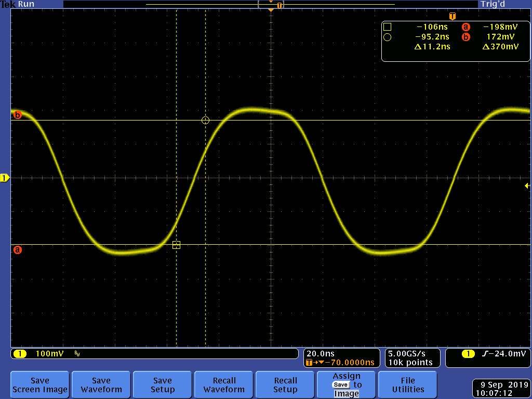
Task: Click the Trig'd status indicator
Action: [493, 4]
